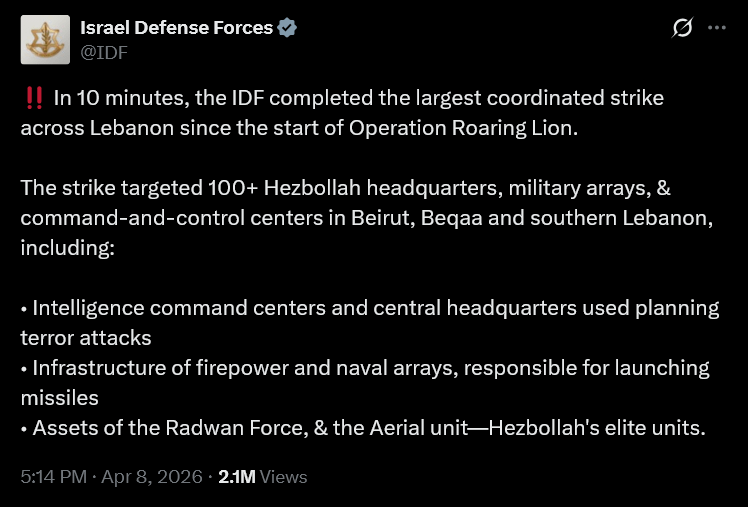Click the 2.1M view count number

(x=236, y=477)
